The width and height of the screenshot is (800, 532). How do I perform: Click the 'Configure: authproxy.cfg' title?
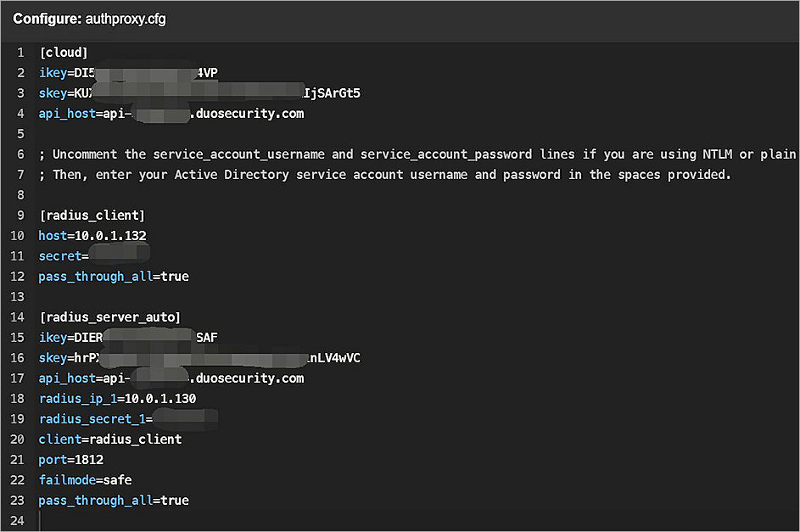pyautogui.click(x=89, y=19)
